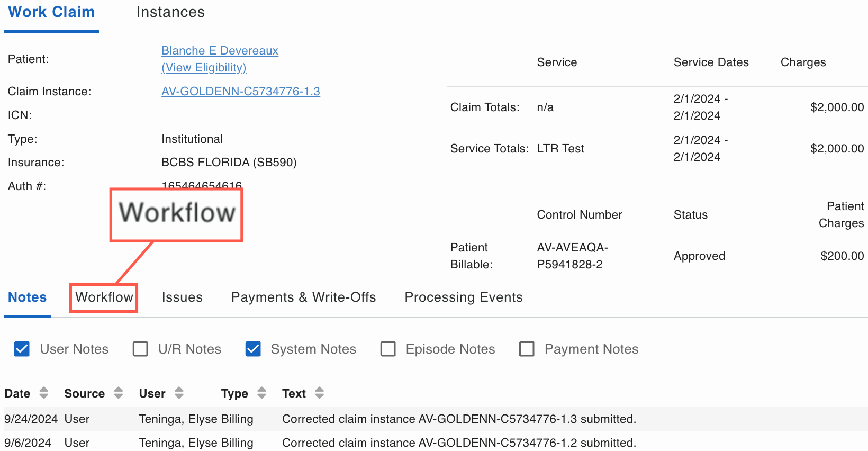868x451 pixels.
Task: Click the Source column sort icon
Action: pyautogui.click(x=119, y=393)
